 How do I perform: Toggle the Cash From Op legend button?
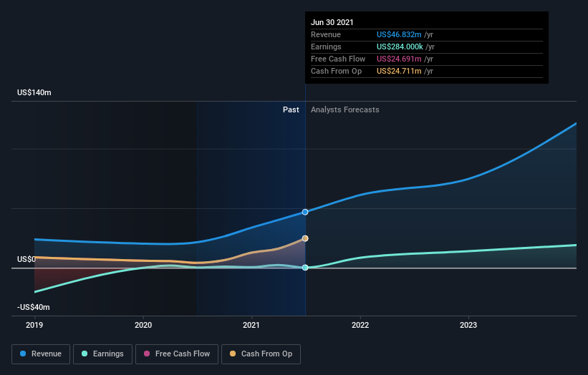click(261, 354)
